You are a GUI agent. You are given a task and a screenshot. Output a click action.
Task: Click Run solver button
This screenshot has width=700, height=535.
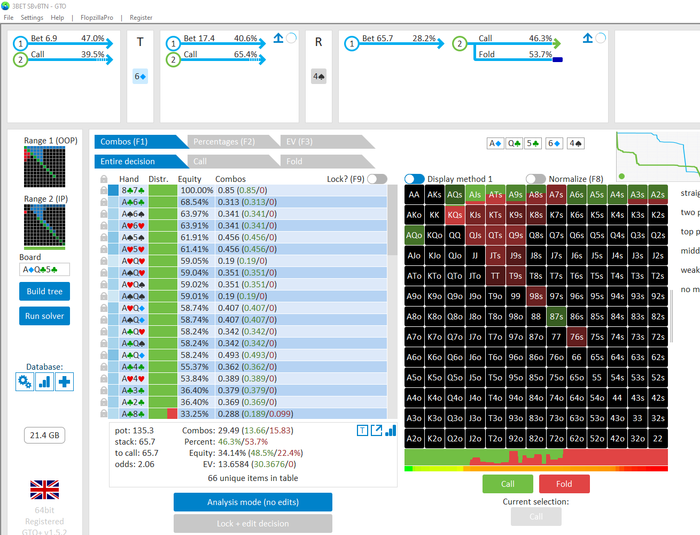point(44,316)
